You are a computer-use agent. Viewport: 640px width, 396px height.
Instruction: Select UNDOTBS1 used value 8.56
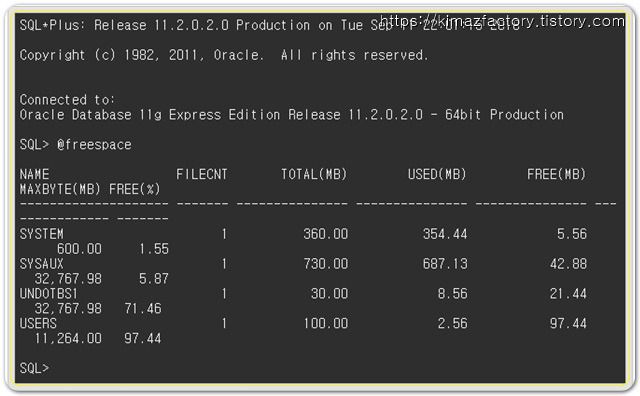[x=453, y=294]
